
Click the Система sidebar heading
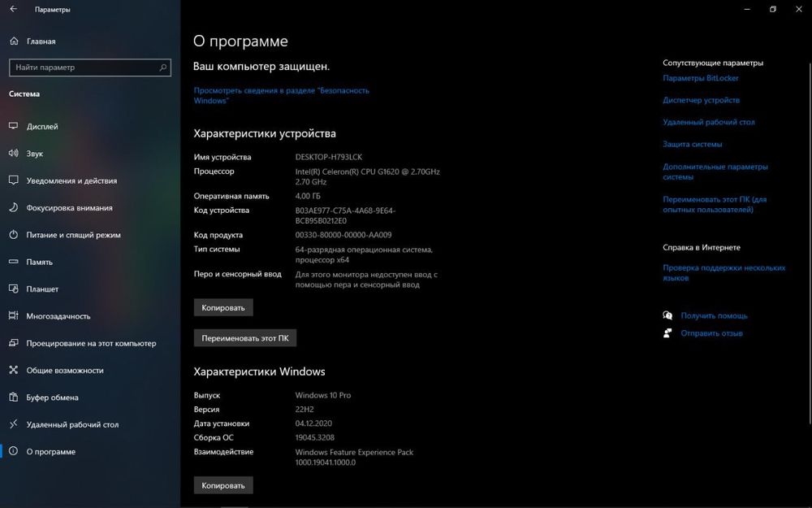[24, 93]
